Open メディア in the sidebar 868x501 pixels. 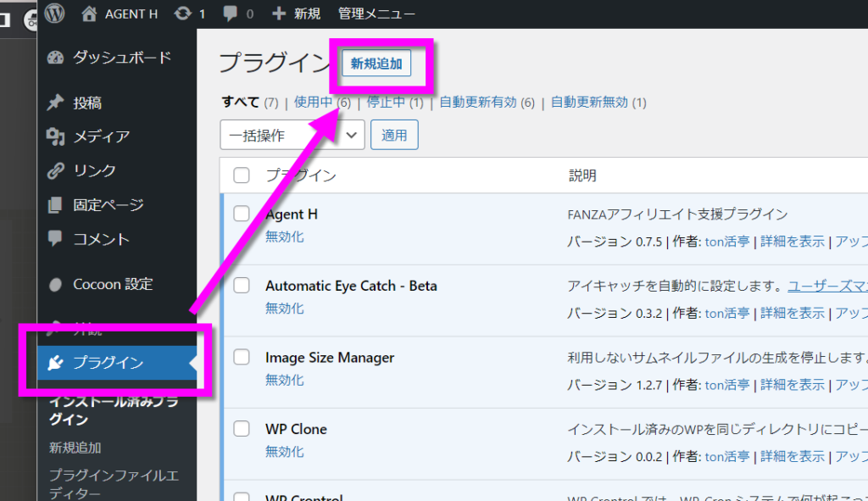pyautogui.click(x=102, y=136)
